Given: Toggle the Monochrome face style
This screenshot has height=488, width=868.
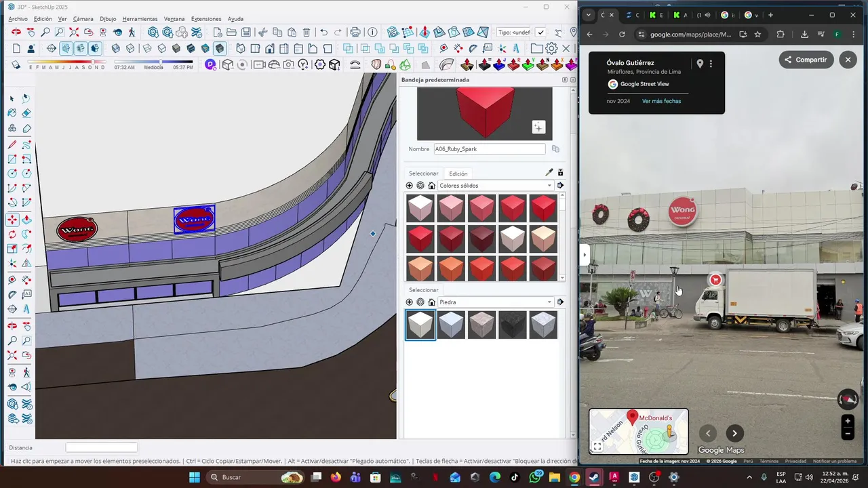Looking at the screenshot, I should [x=205, y=48].
